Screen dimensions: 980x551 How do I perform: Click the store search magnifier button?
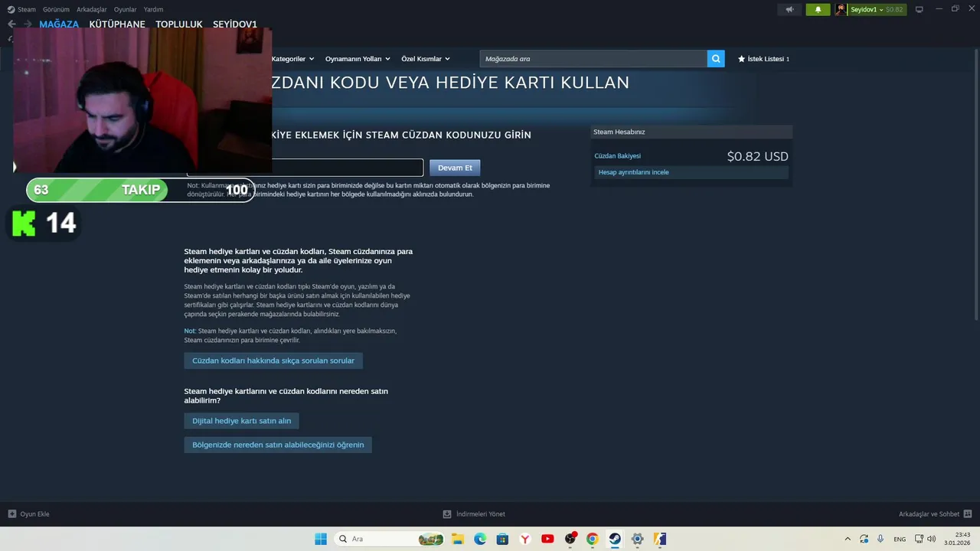tap(716, 59)
